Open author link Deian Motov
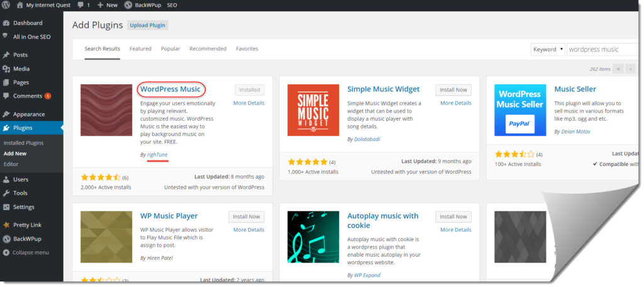644x287 pixels. point(576,132)
